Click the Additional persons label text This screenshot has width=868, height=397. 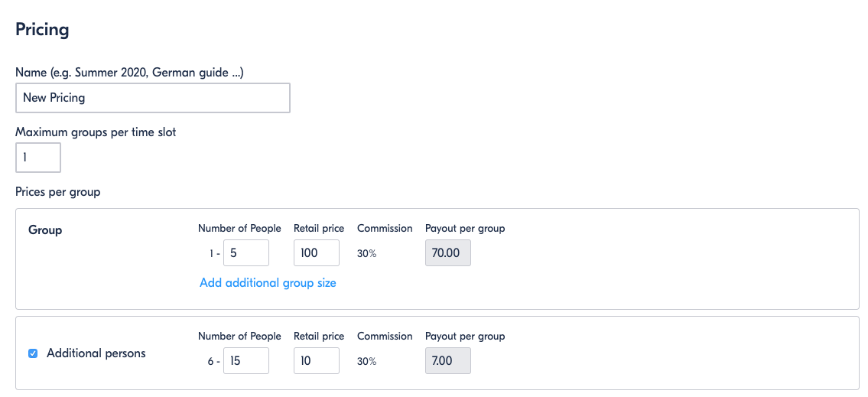96,353
